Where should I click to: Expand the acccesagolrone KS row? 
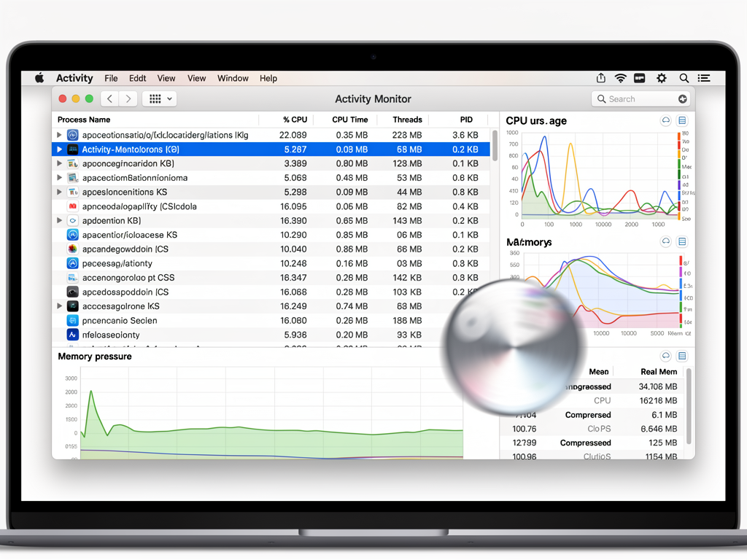click(59, 306)
